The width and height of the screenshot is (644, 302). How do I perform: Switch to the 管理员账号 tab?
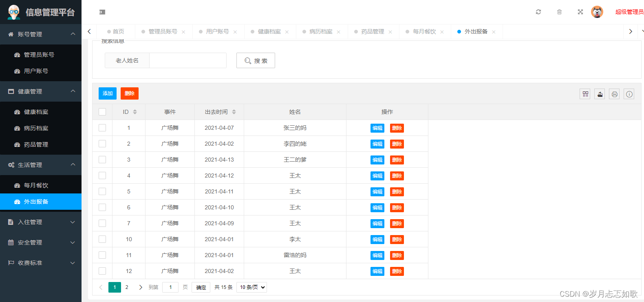[x=163, y=31]
